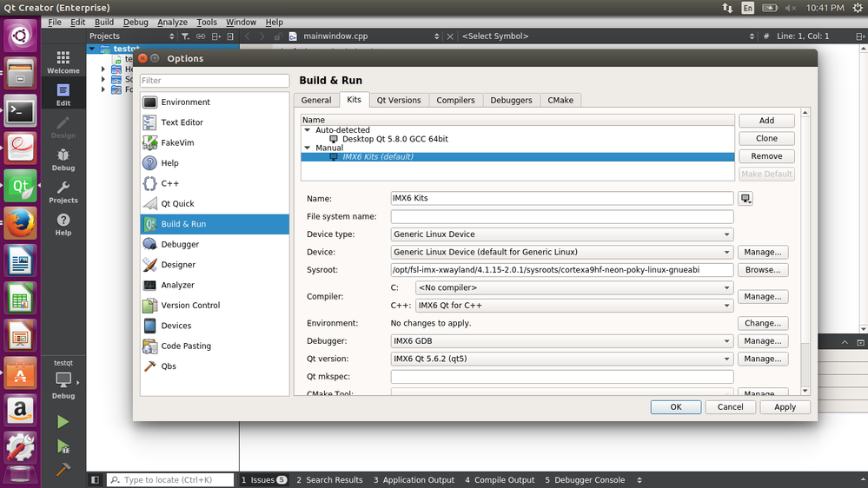Apply the options changes
868x488 pixels.
pyautogui.click(x=785, y=406)
